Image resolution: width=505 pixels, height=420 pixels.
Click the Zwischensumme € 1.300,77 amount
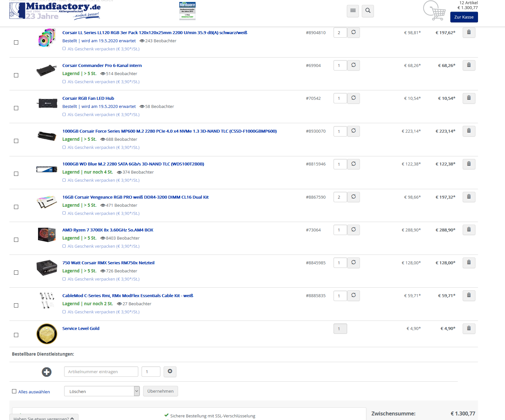click(x=463, y=413)
